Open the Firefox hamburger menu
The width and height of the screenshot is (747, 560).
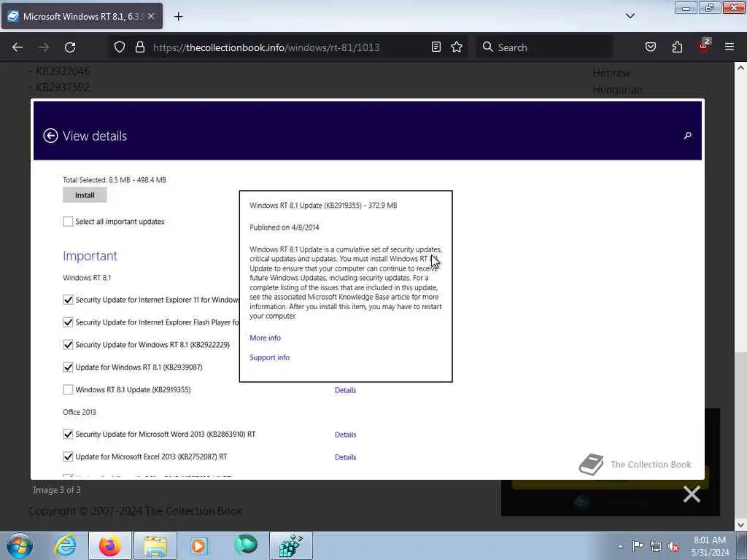[729, 47]
